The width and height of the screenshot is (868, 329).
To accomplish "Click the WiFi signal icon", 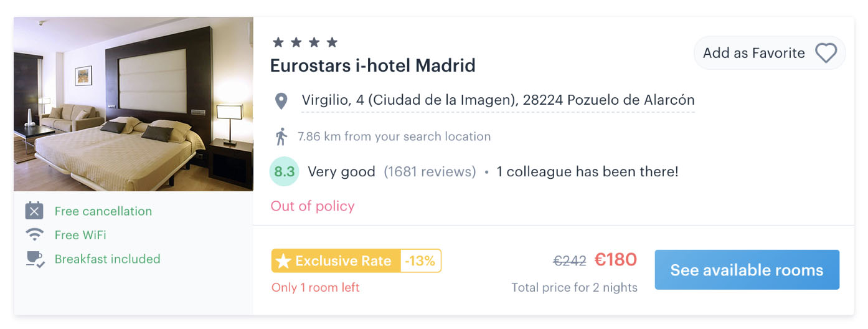I will pos(34,235).
